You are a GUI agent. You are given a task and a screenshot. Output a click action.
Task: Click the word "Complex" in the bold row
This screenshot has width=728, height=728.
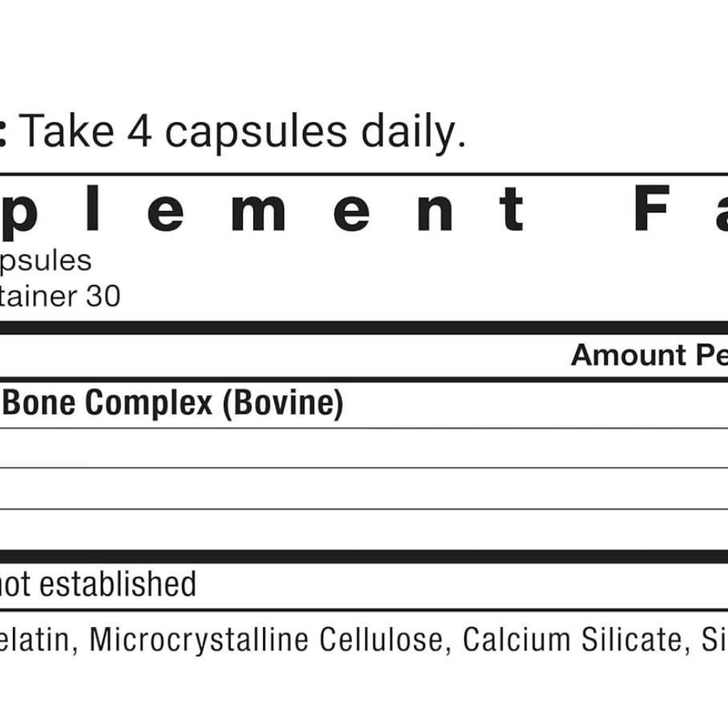click(x=149, y=403)
